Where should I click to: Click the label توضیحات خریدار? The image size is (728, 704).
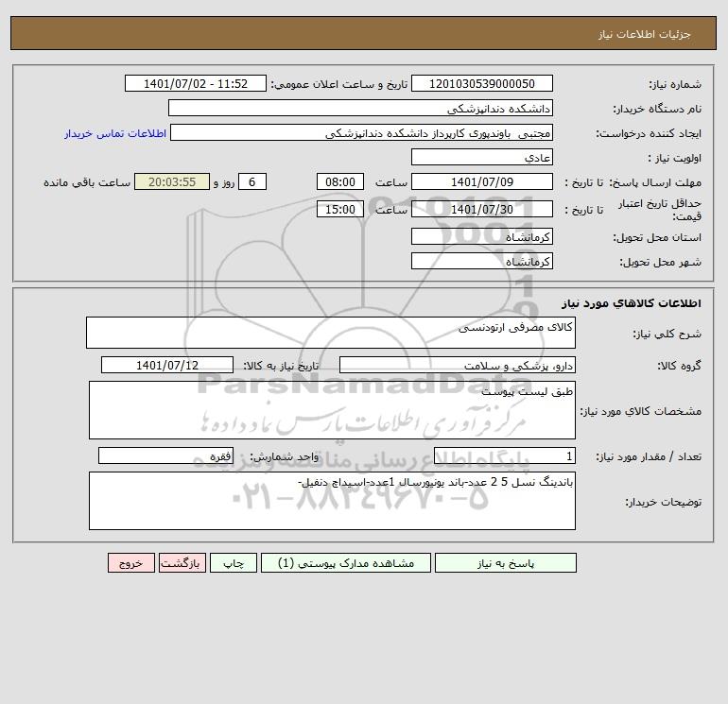point(663,502)
